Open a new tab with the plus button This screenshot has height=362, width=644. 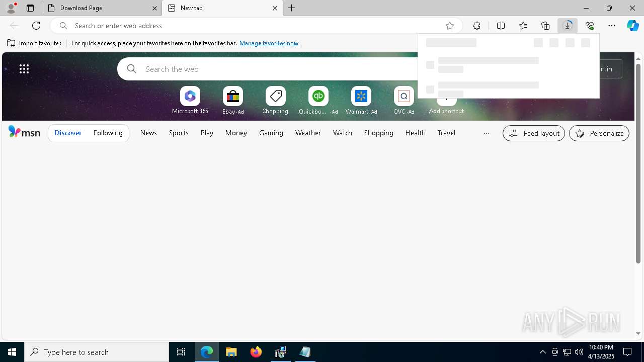(x=291, y=8)
